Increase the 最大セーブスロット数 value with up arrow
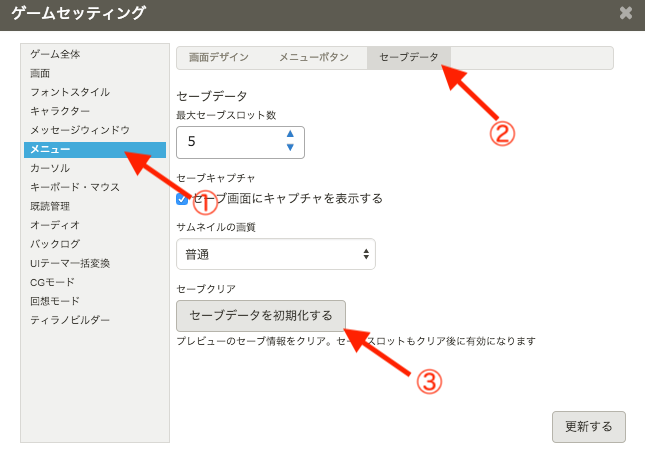 290,134
